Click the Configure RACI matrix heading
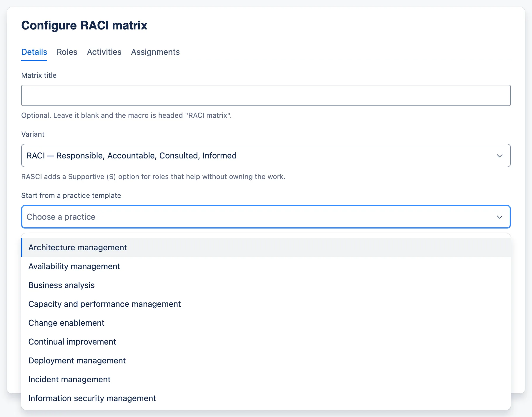The width and height of the screenshot is (532, 417). [x=84, y=25]
